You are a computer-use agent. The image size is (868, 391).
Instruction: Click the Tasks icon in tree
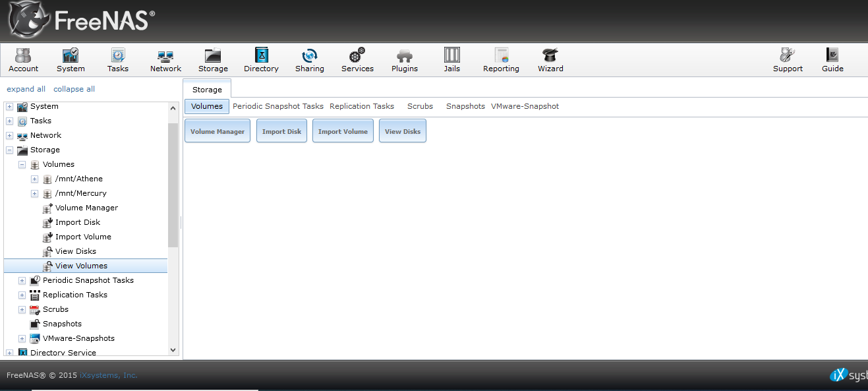point(22,121)
